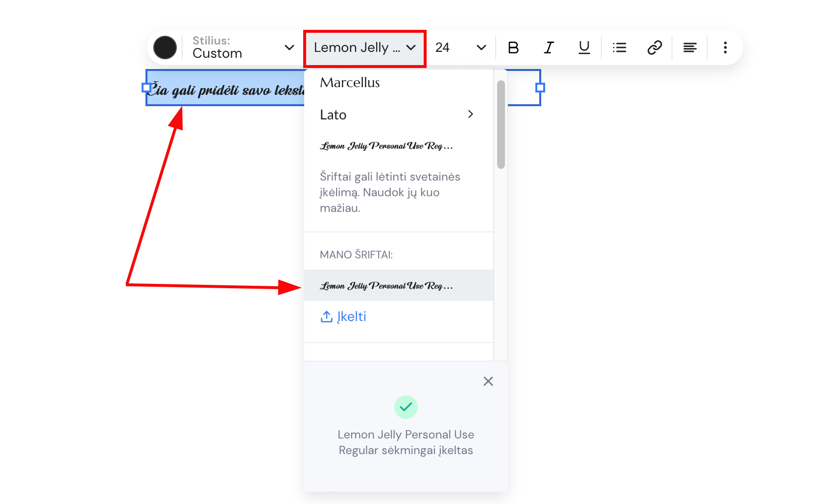This screenshot has height=504, width=816.
Task: Click the bulleted list icon
Action: pos(619,47)
